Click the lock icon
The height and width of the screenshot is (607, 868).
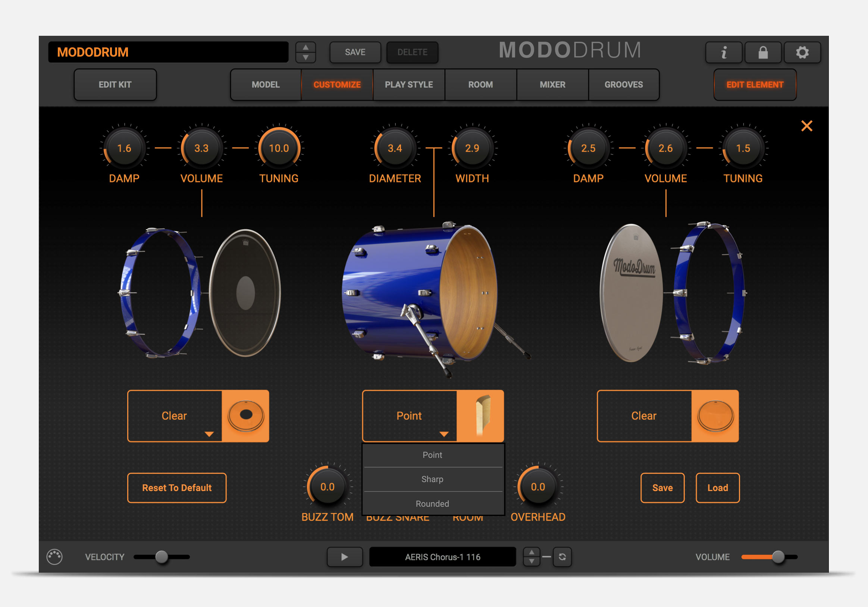tap(762, 52)
